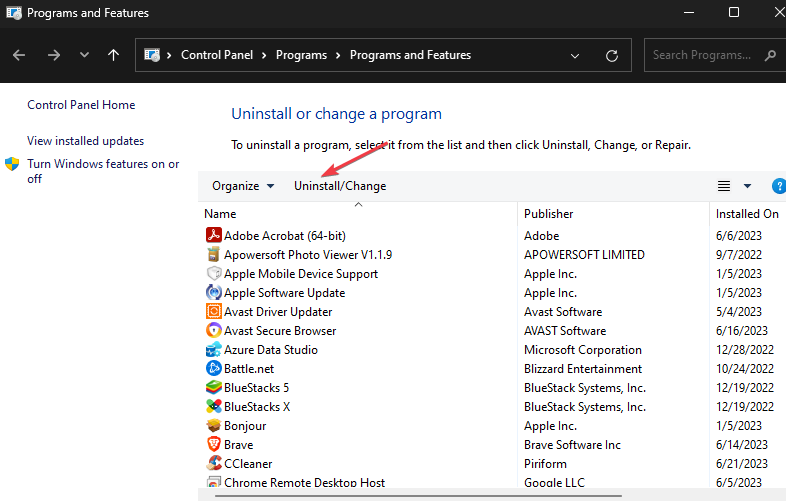This screenshot has width=786, height=501.
Task: Go back with the left arrow
Action: point(20,55)
